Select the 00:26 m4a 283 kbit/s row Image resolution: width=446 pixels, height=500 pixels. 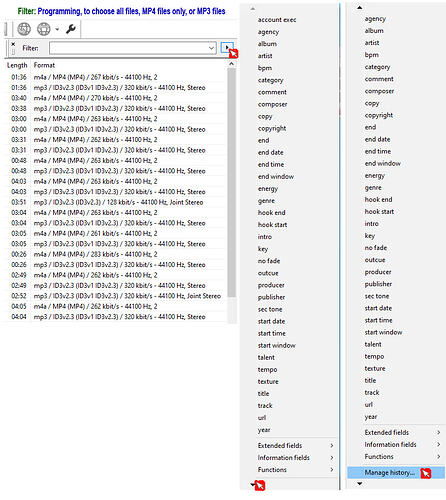[115, 254]
